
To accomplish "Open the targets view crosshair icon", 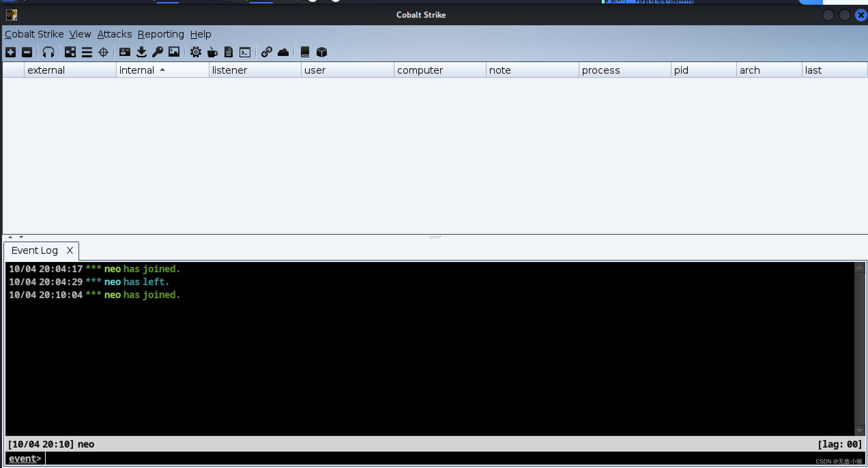I will pyautogui.click(x=103, y=52).
